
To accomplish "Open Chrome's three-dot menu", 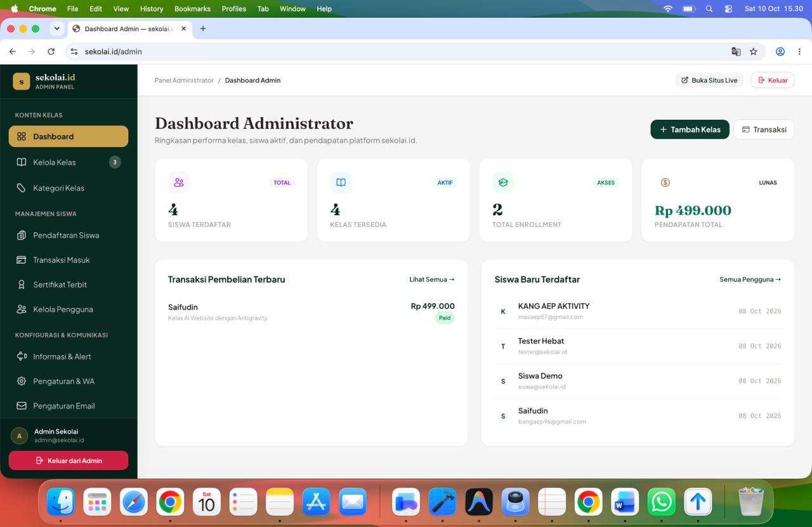I will tap(800, 51).
